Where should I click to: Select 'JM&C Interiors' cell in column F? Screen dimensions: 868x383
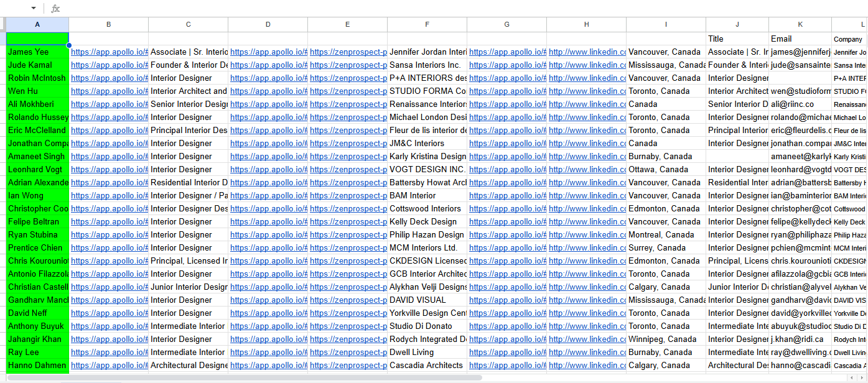(x=427, y=143)
